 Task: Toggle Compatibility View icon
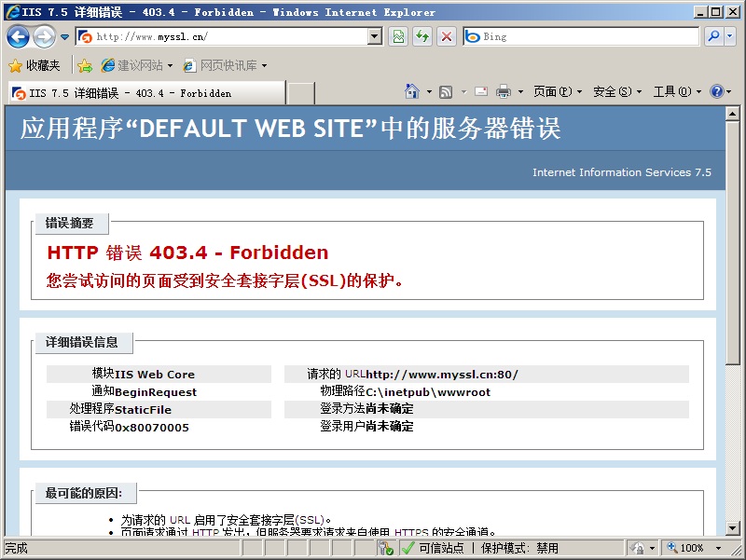tap(399, 36)
